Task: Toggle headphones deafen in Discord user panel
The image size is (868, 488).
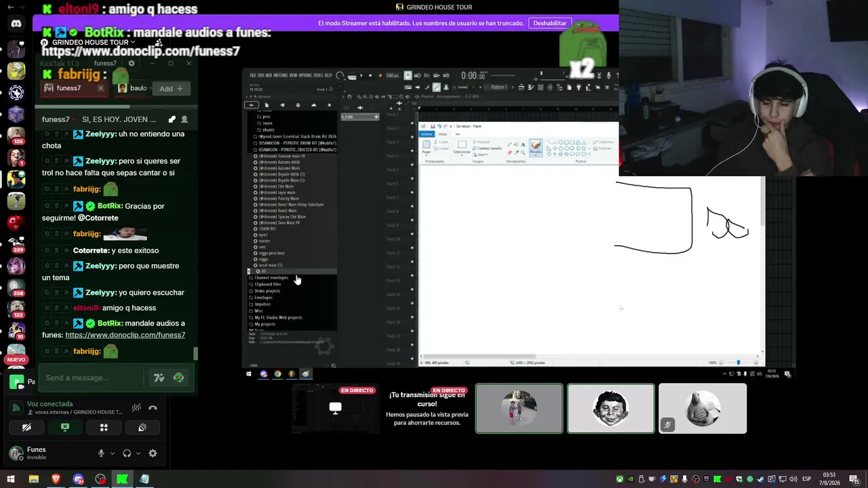Action: tap(127, 453)
